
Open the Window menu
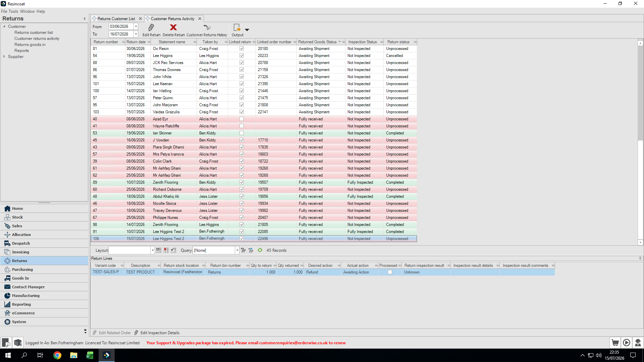point(28,11)
